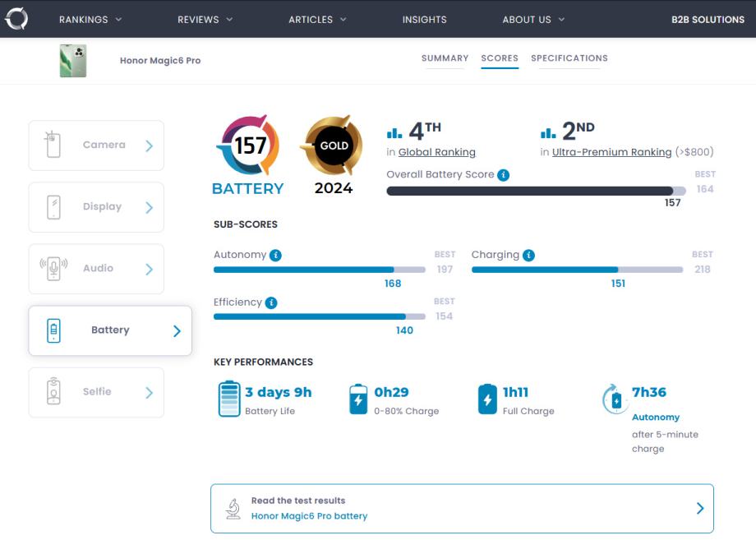Click the chevron on the Display card

click(150, 208)
